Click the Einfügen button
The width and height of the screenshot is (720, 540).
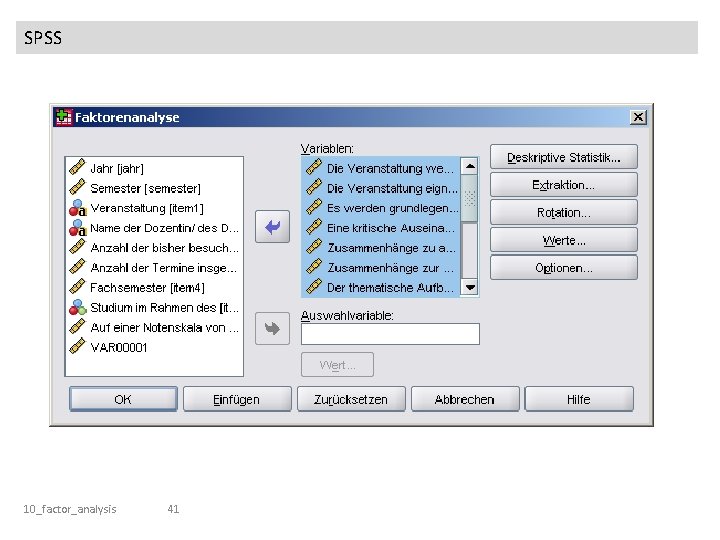(x=237, y=399)
